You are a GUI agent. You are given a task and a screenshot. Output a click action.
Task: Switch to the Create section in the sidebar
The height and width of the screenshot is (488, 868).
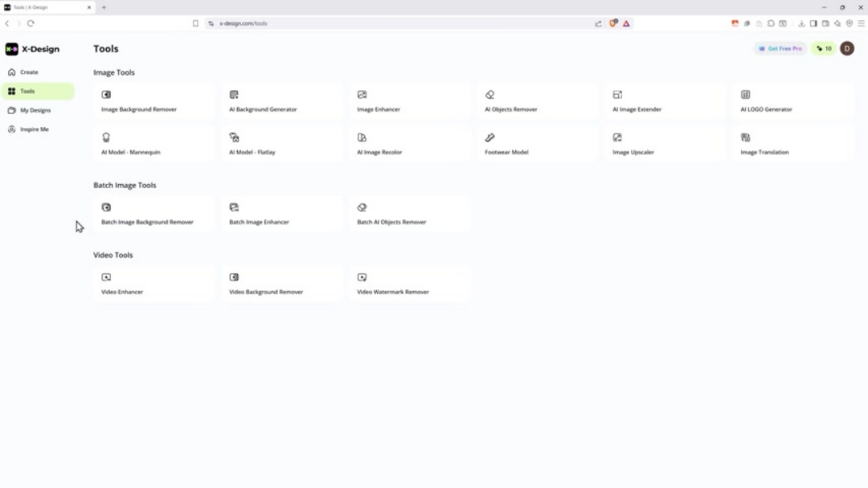coord(30,72)
